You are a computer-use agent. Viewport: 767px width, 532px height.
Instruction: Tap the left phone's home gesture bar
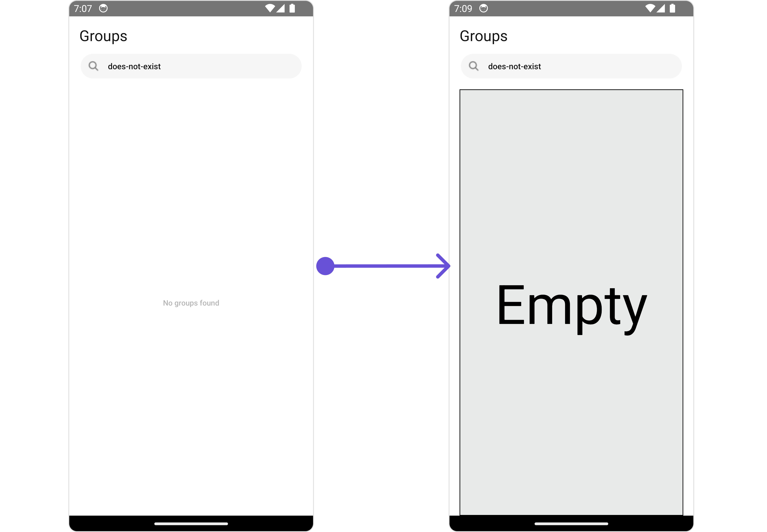pyautogui.click(x=191, y=524)
